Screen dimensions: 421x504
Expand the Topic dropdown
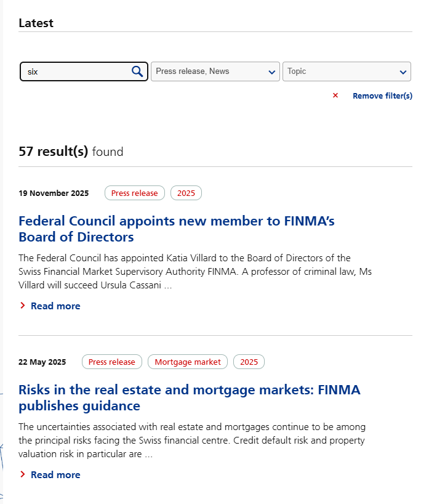point(347,71)
